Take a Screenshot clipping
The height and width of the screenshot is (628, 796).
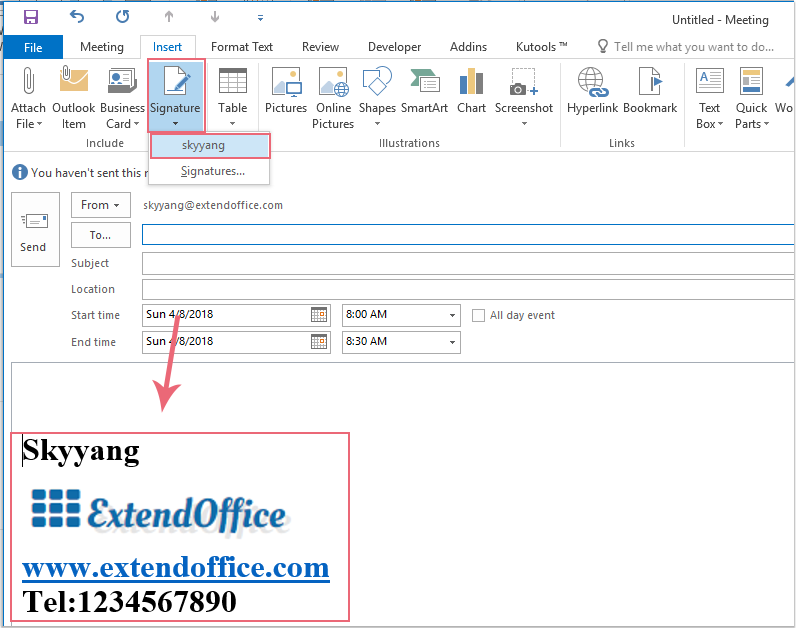pyautogui.click(x=524, y=97)
